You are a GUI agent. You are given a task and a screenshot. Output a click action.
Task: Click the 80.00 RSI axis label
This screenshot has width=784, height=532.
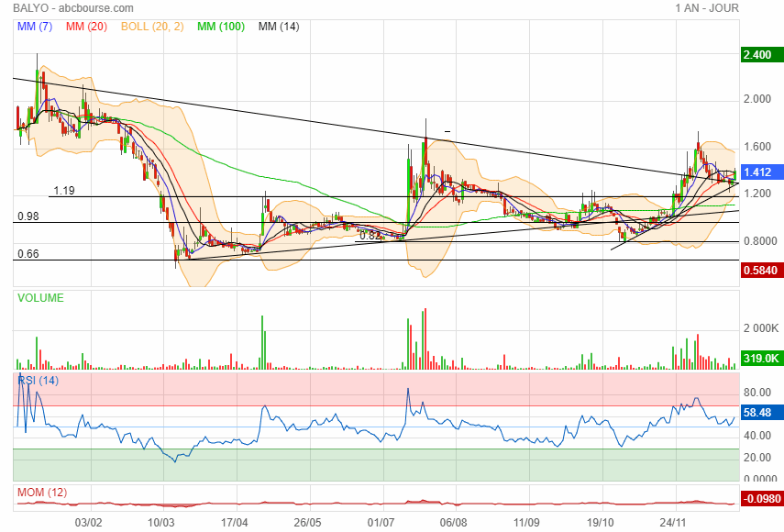757,393
